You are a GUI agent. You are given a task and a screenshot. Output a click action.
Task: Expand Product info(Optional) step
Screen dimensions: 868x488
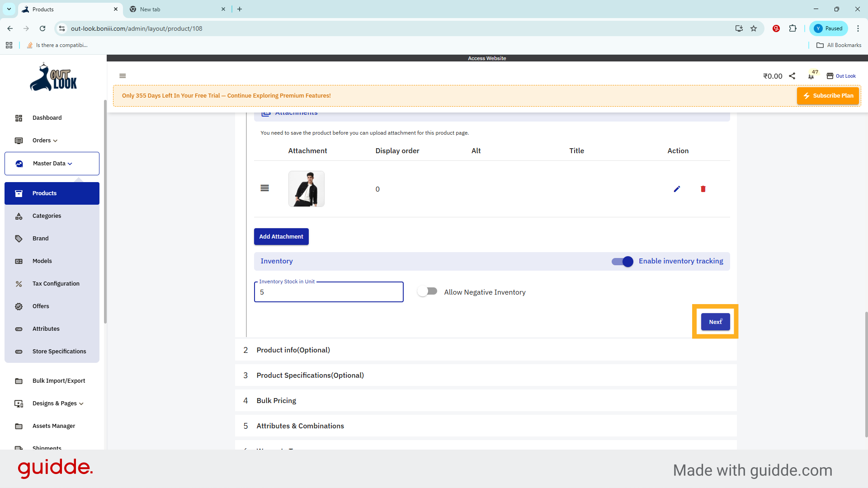pos(293,350)
